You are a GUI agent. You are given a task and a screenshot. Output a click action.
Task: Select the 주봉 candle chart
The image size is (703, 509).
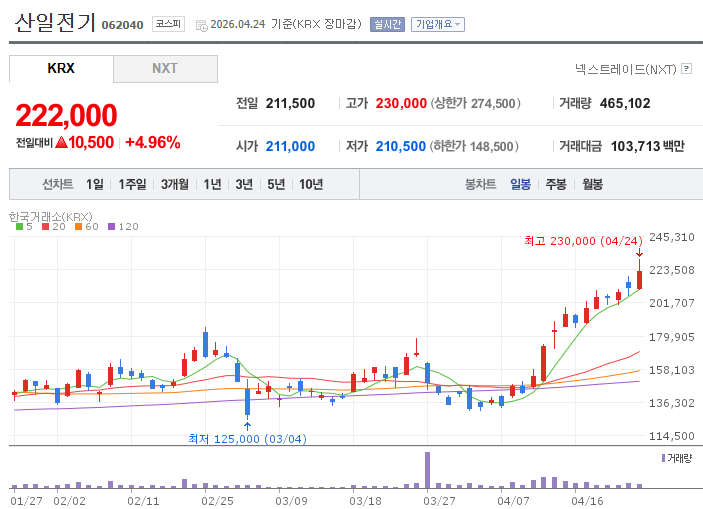(x=556, y=184)
